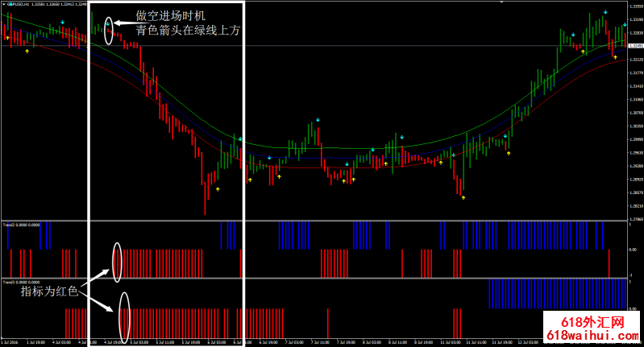This screenshot has width=644, height=347.
Task: Click the GBPUSD,H1 chart title dropdown triangle
Action: tap(4, 4)
